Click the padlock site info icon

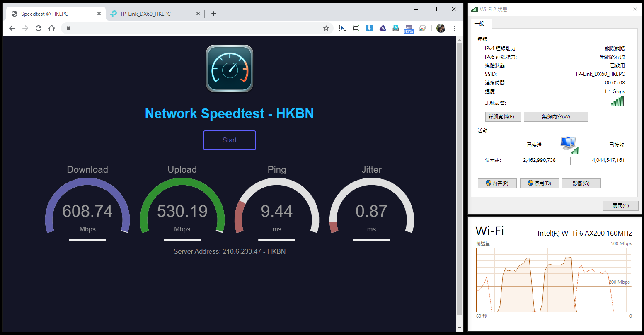(68, 28)
